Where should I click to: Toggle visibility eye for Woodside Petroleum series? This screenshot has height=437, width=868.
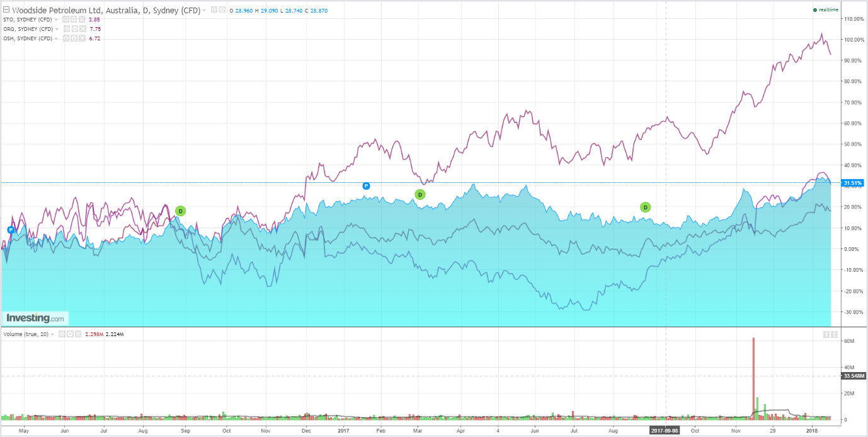tap(214, 9)
